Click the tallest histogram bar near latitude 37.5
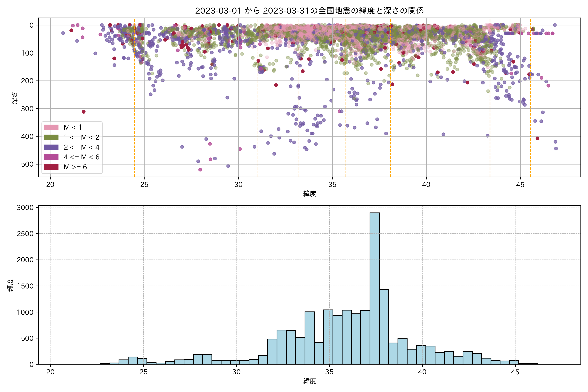Image resolution: width=588 pixels, height=392 pixels. point(375,287)
